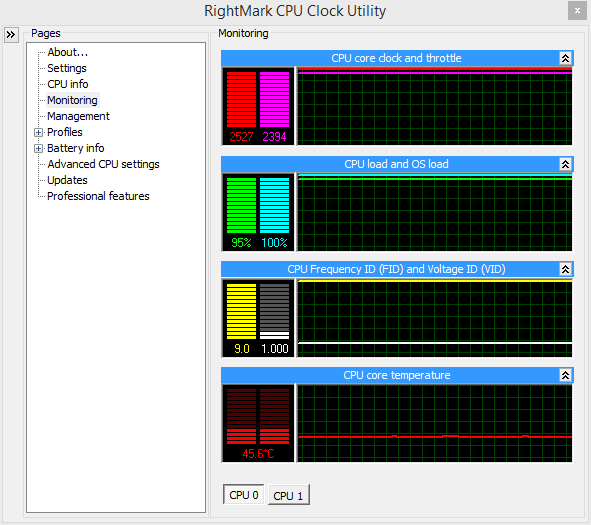Open the Updates page
Image resolution: width=591 pixels, height=525 pixels.
point(67,180)
